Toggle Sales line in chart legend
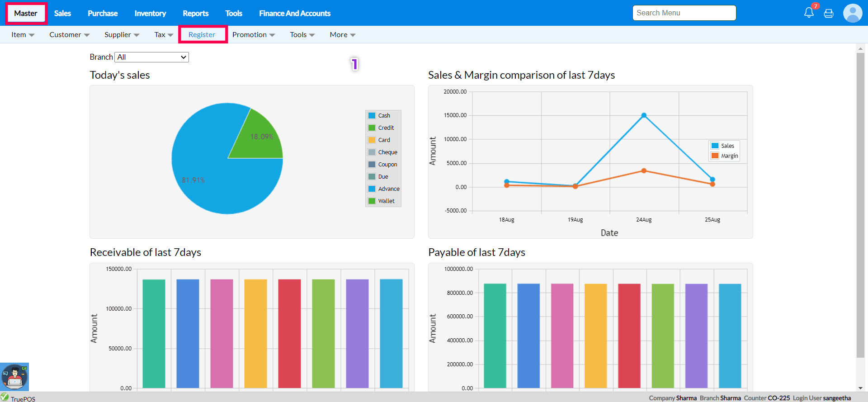Screen dimensions: 868x402 coord(727,146)
